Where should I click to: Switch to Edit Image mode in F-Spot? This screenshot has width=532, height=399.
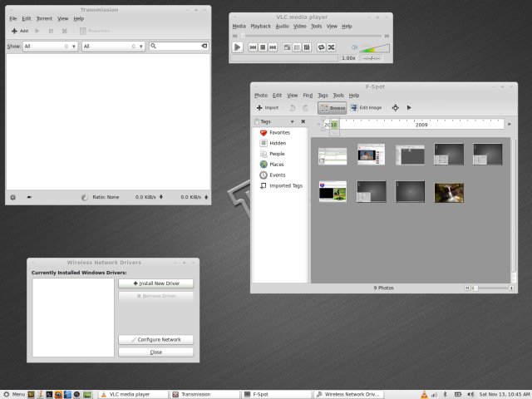pyautogui.click(x=366, y=107)
